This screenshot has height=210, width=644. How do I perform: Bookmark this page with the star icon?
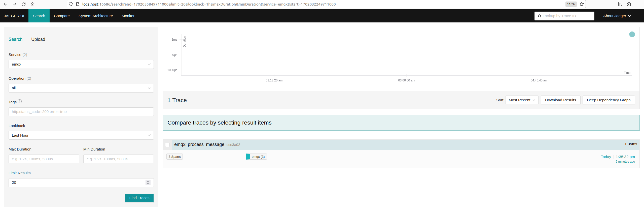[582, 4]
